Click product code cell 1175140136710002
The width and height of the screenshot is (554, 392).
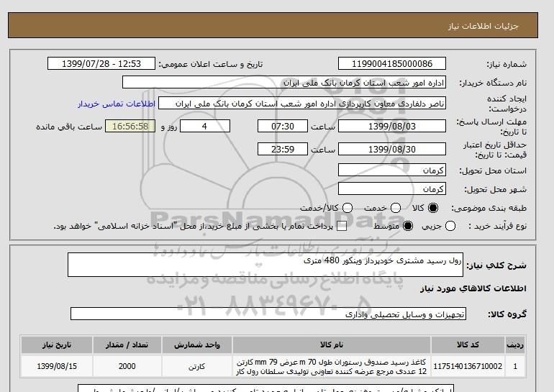[x=468, y=366]
